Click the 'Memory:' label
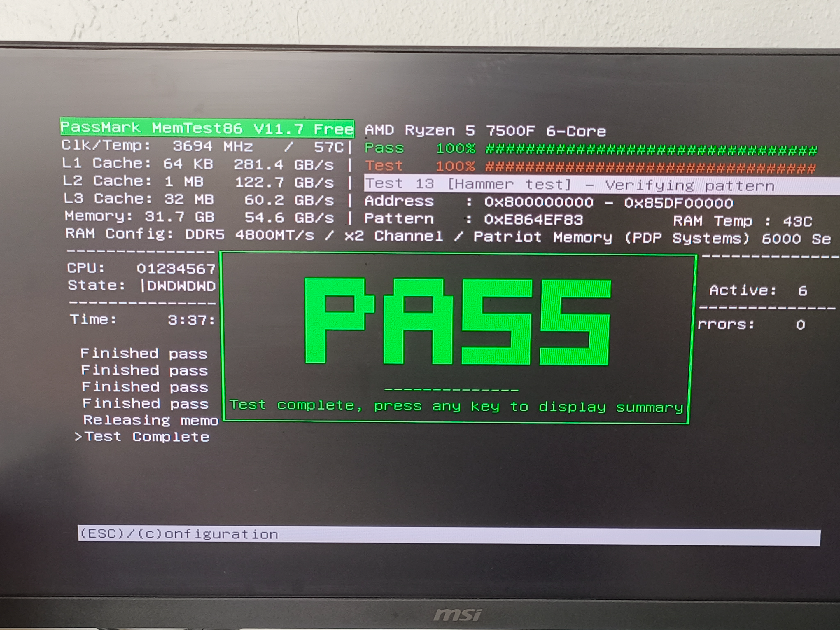This screenshot has height=630, width=840. 99,216
